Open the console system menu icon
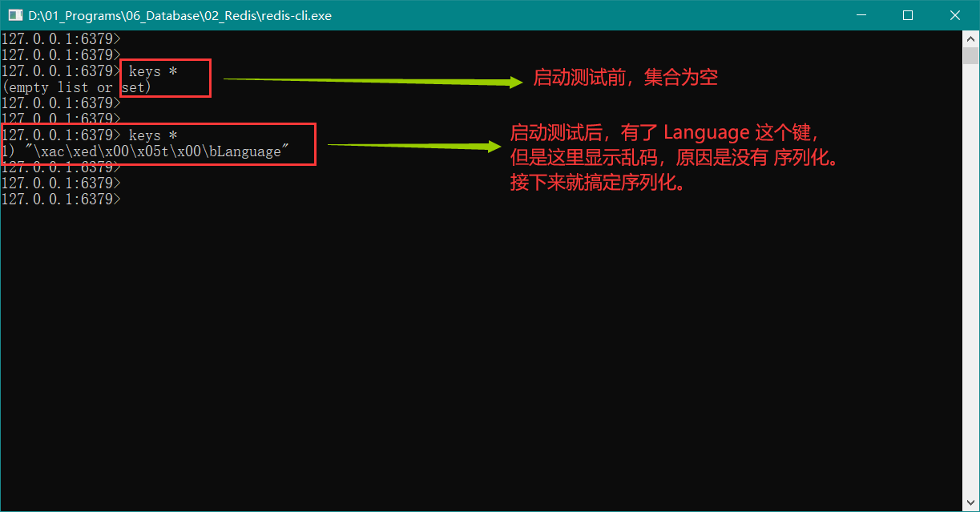Image resolution: width=980 pixels, height=512 pixels. point(14,15)
